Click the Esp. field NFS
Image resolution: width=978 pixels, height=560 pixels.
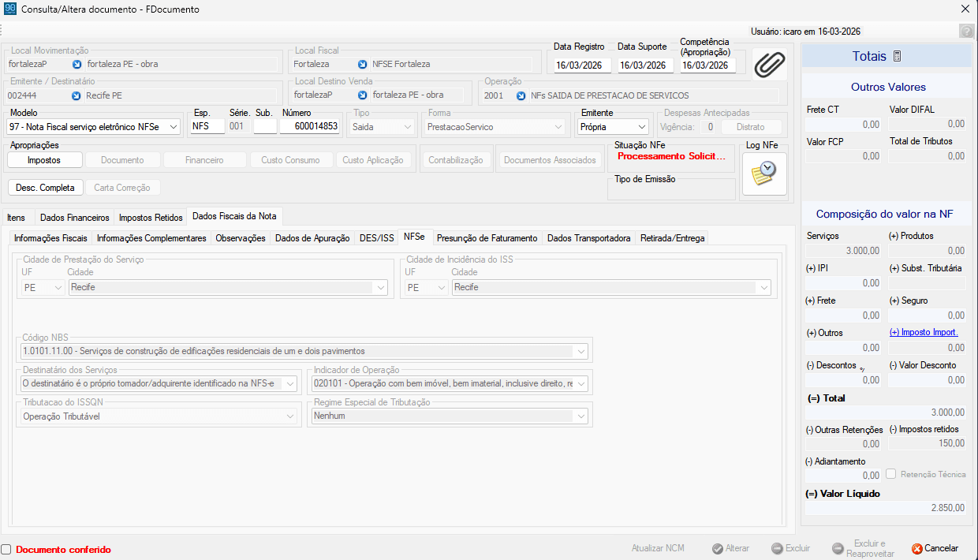tap(207, 126)
